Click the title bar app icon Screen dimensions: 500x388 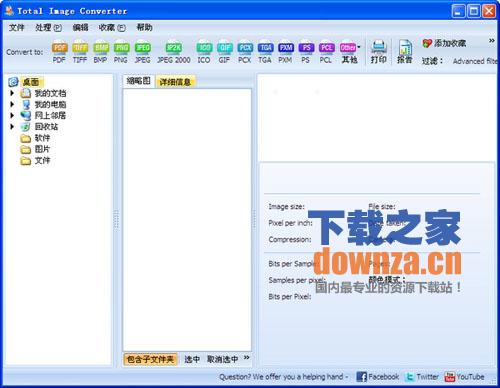click(x=10, y=11)
